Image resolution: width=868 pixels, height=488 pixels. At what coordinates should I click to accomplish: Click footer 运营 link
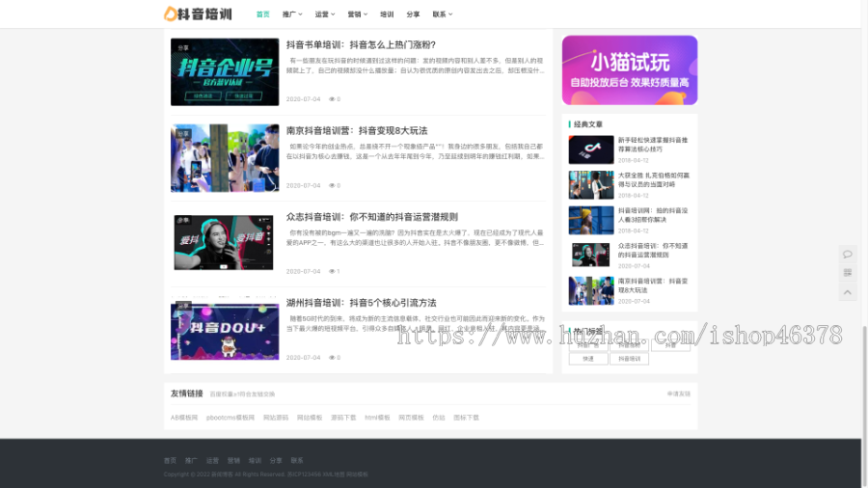[x=212, y=460]
